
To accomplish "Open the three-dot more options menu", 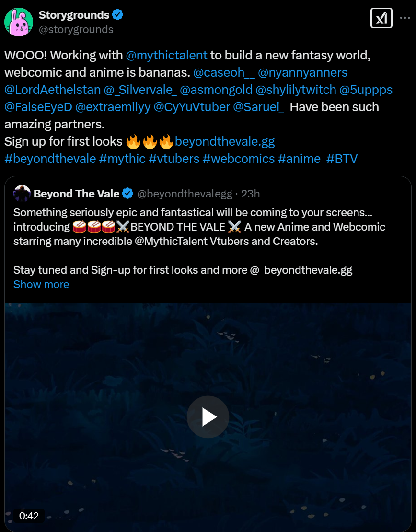I will click(x=405, y=18).
